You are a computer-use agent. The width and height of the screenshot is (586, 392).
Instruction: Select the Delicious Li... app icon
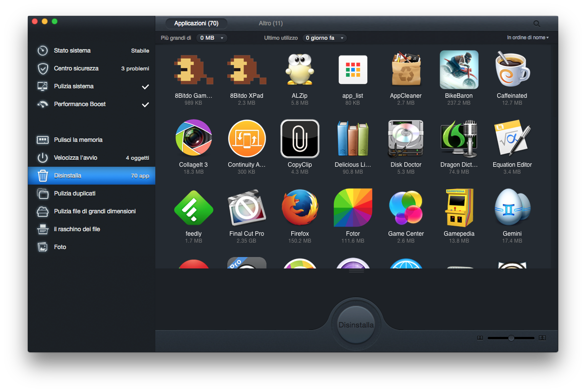point(353,138)
